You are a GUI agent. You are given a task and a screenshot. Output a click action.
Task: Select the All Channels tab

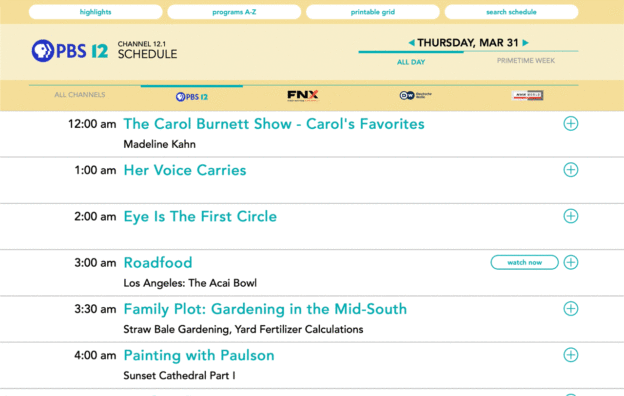point(80,95)
